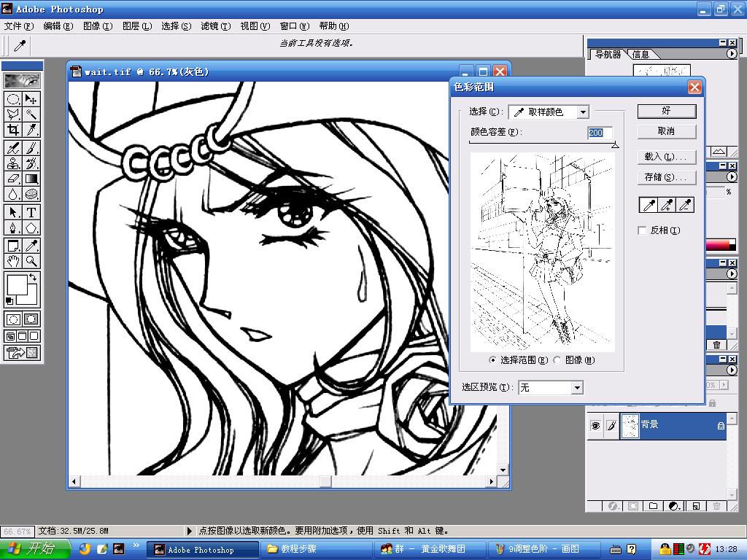Select the 选择范围 radio button
The height and width of the screenshot is (560, 747).
(492, 360)
